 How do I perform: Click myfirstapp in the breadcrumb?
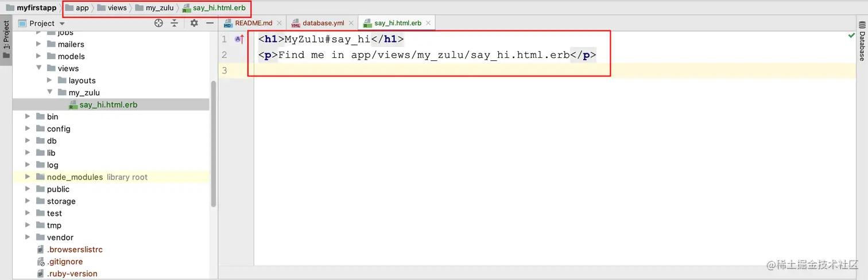click(31, 8)
